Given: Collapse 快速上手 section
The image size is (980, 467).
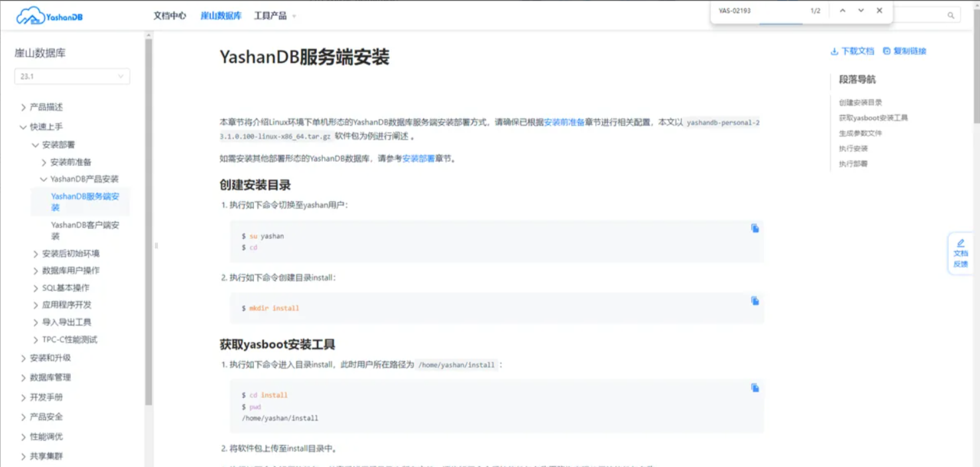Looking at the screenshot, I should pos(24,127).
